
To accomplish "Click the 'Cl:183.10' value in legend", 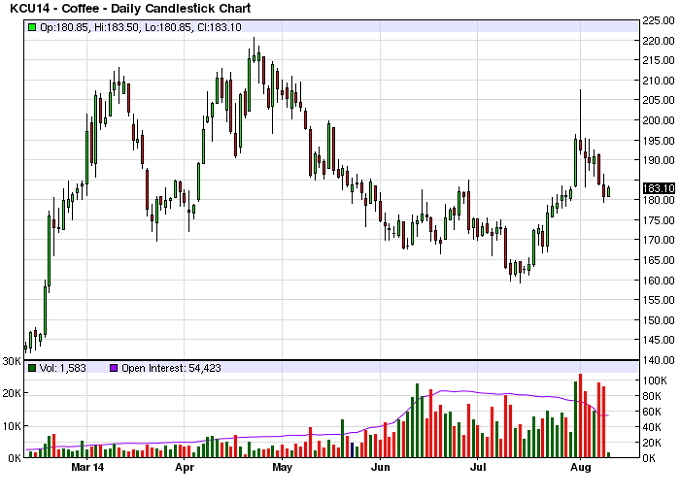I will click(x=219, y=27).
